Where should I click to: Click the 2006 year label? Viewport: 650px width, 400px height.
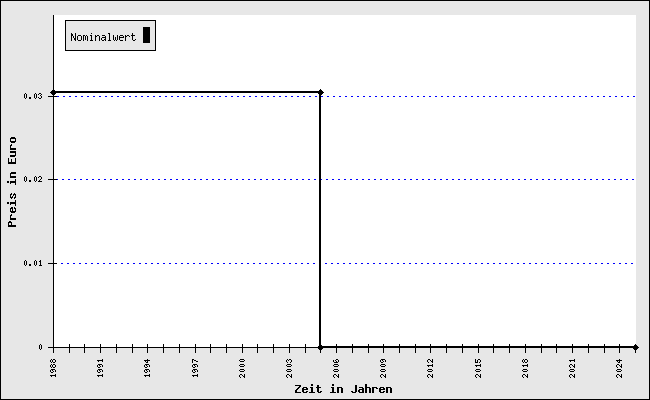tap(336, 368)
